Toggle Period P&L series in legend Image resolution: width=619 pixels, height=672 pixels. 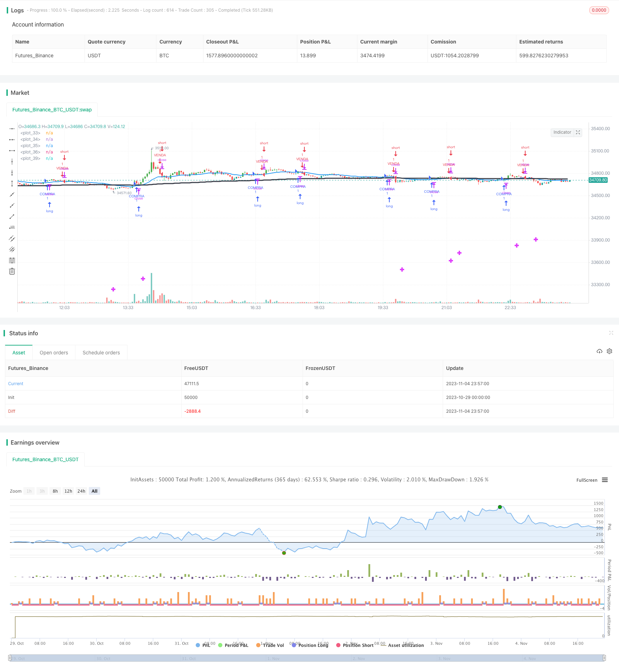233,645
